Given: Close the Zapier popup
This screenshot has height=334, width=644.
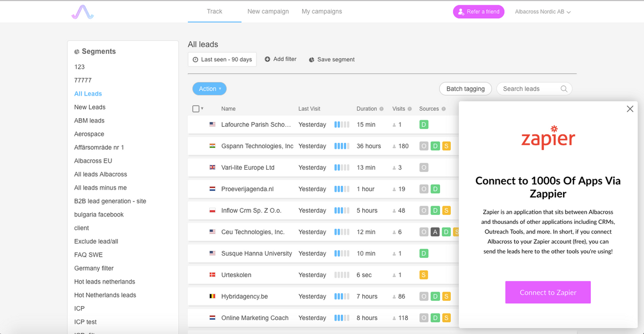Looking at the screenshot, I should [x=630, y=109].
